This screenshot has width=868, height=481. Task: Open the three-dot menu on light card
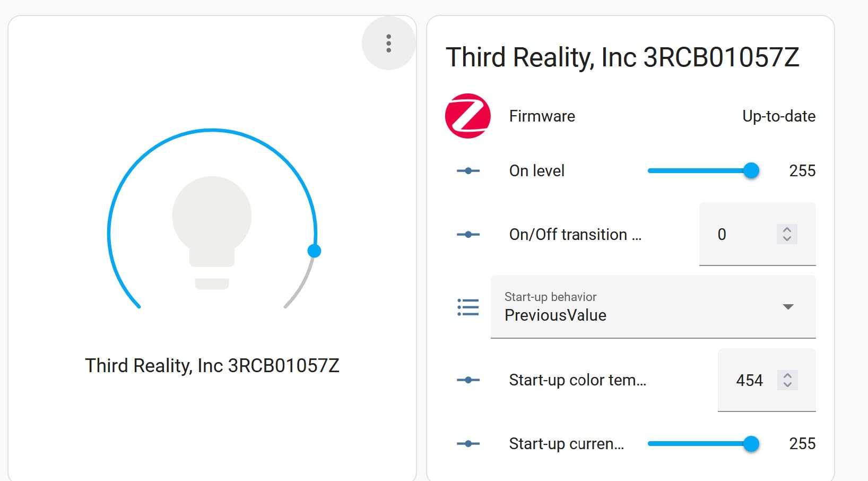pyautogui.click(x=389, y=43)
